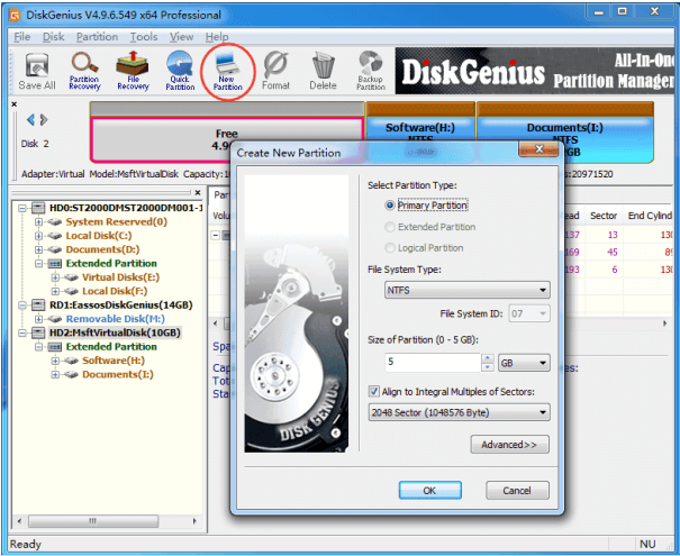Viewport: 680px width, 556px height.
Task: Open the Partition menu
Action: [97, 37]
